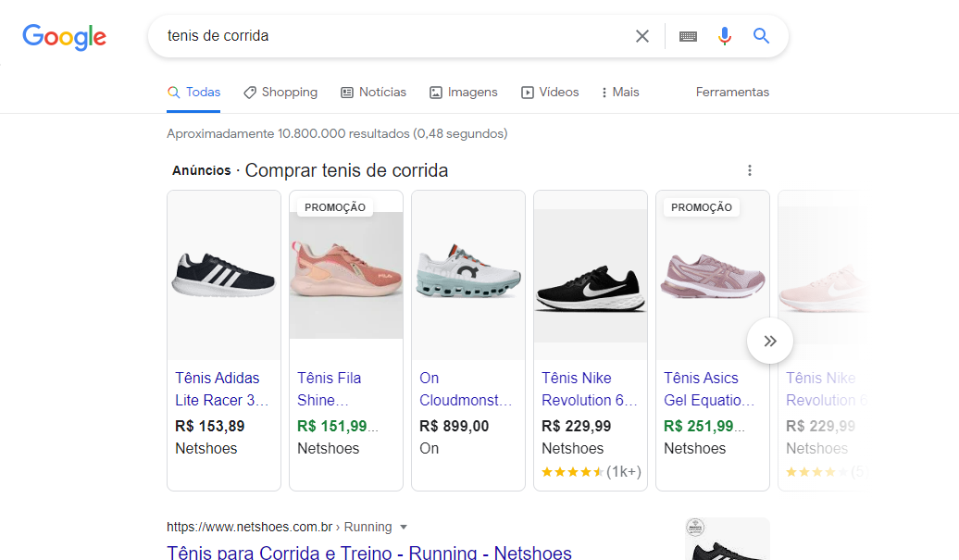
Task: Open Ferramentas search tools
Action: 732,93
